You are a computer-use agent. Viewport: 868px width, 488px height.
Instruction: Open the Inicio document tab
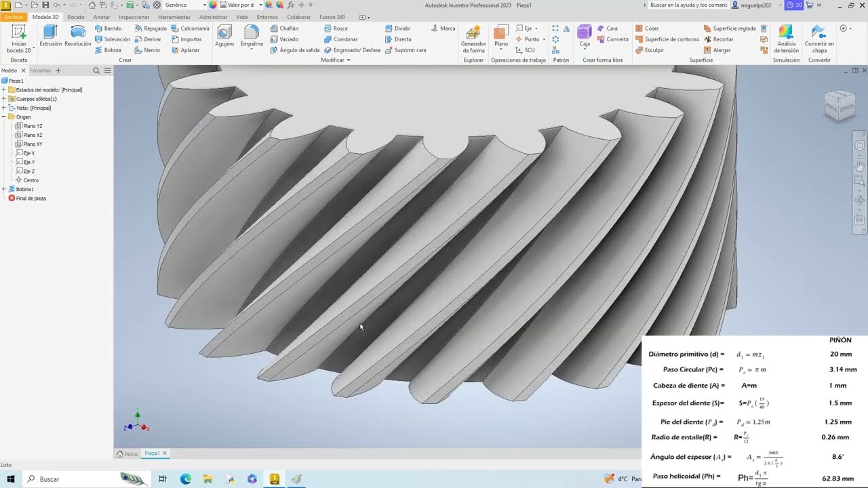(x=127, y=453)
